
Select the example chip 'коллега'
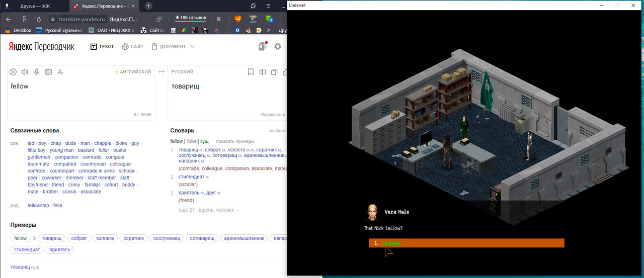105,238
